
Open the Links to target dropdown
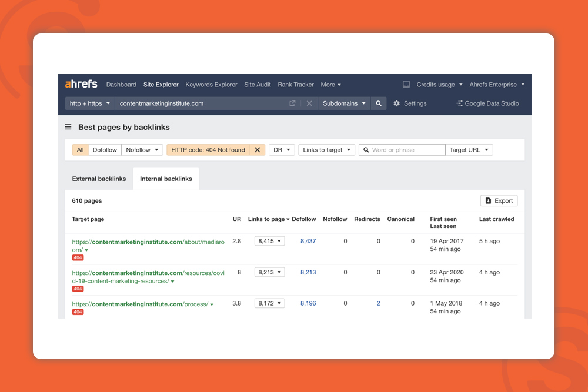326,150
